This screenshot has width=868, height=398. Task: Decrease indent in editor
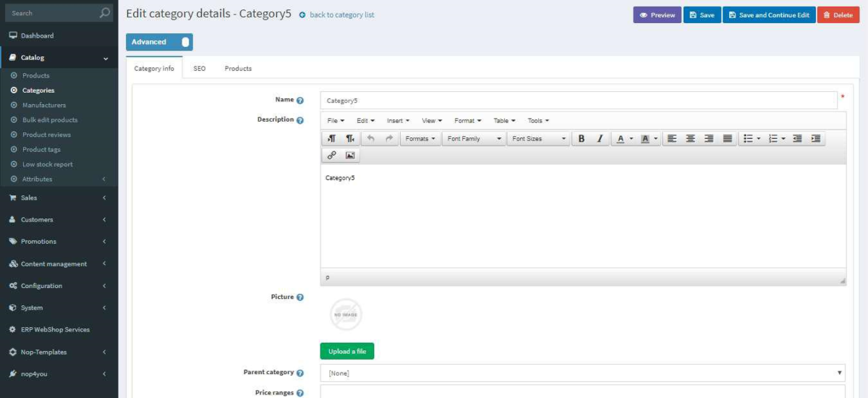point(797,138)
